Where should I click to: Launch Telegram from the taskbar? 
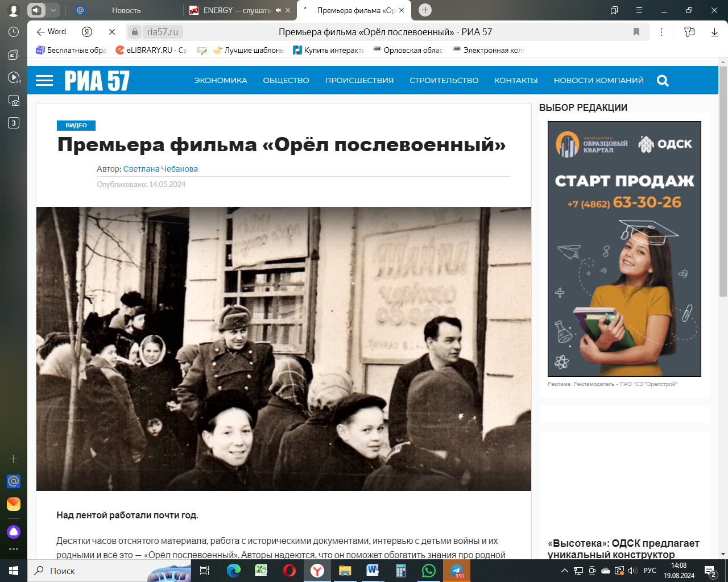457,571
